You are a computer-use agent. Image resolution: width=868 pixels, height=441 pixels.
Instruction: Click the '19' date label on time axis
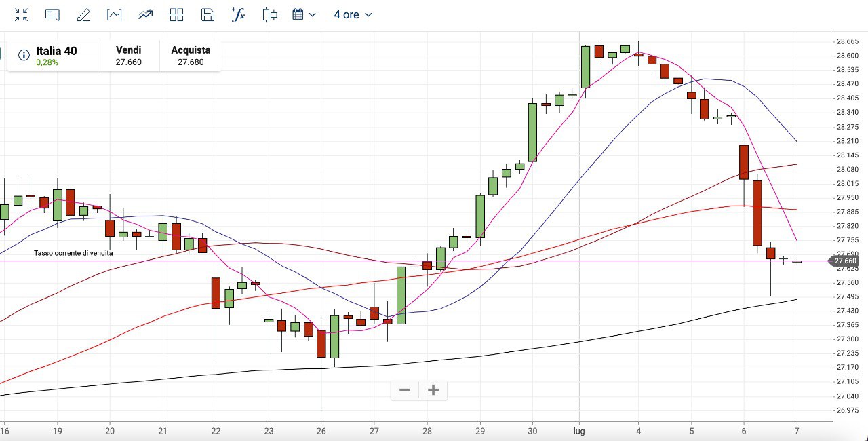click(x=57, y=431)
